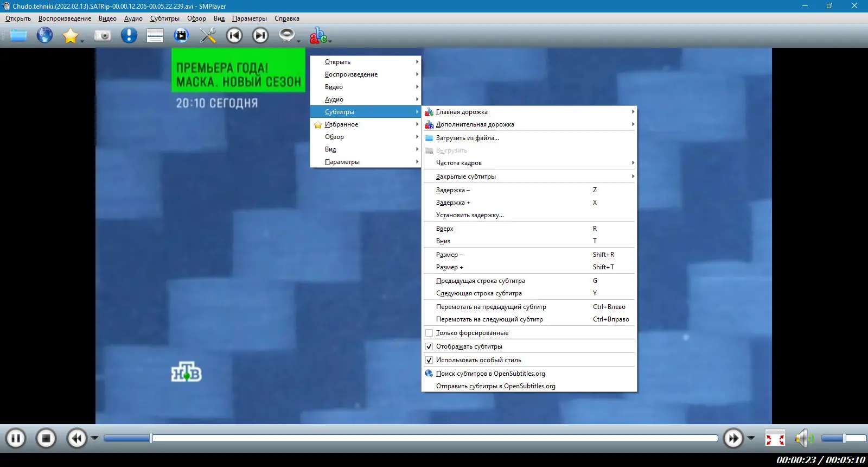Viewport: 868px width, 467px height.
Task: Toggle the fullscreen icon in the control bar
Action: click(x=775, y=438)
